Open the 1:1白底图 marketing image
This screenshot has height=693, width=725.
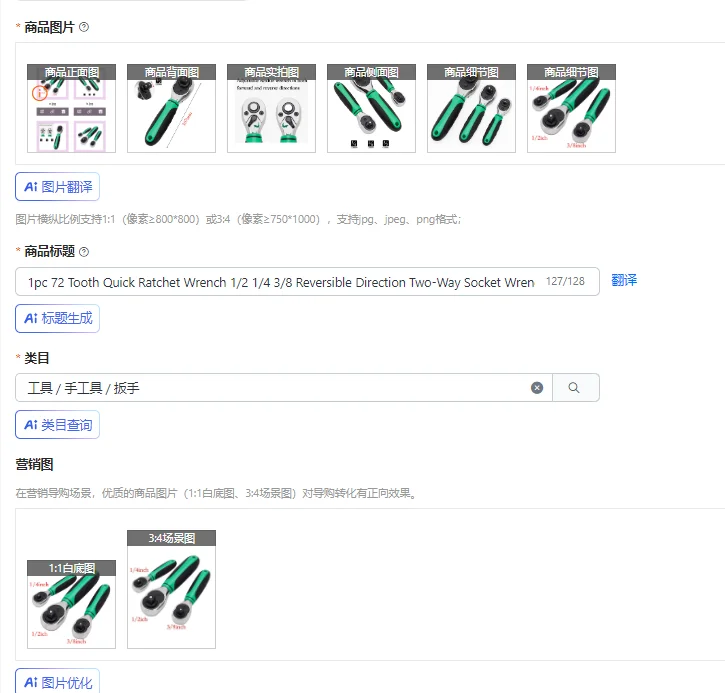click(72, 604)
